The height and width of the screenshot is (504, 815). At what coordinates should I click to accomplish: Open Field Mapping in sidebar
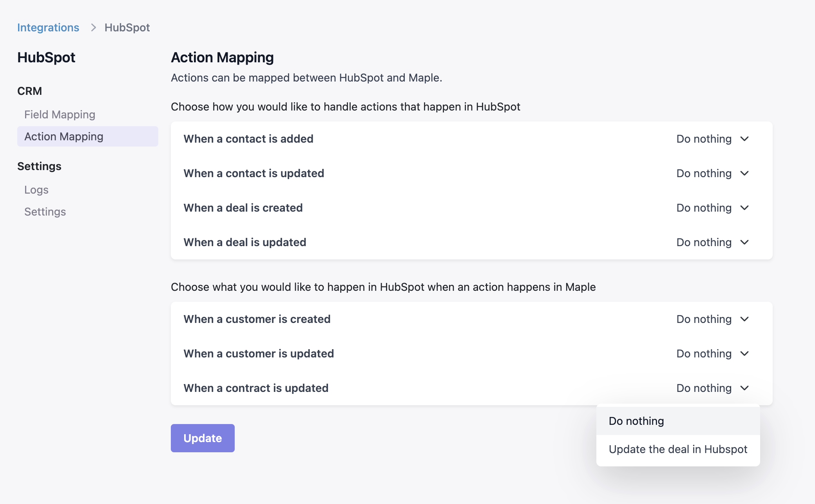click(60, 114)
